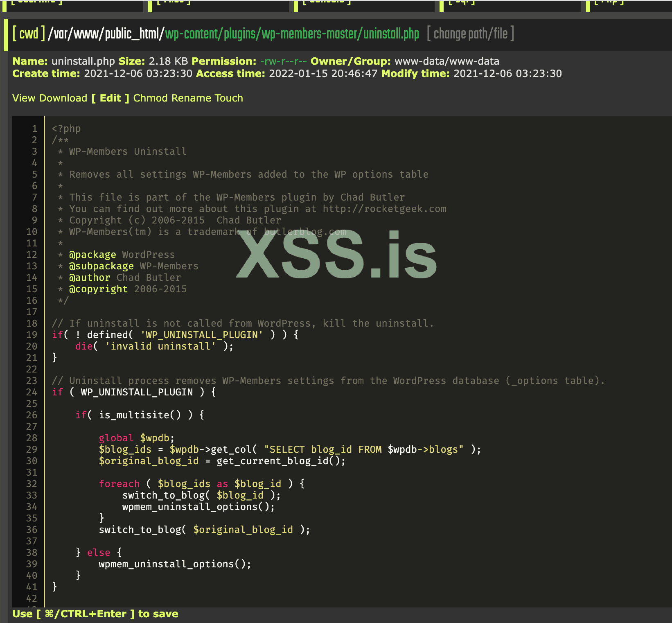672x623 pixels.
Task: Click the Modify time 2021-12-06 value
Action: tap(507, 73)
